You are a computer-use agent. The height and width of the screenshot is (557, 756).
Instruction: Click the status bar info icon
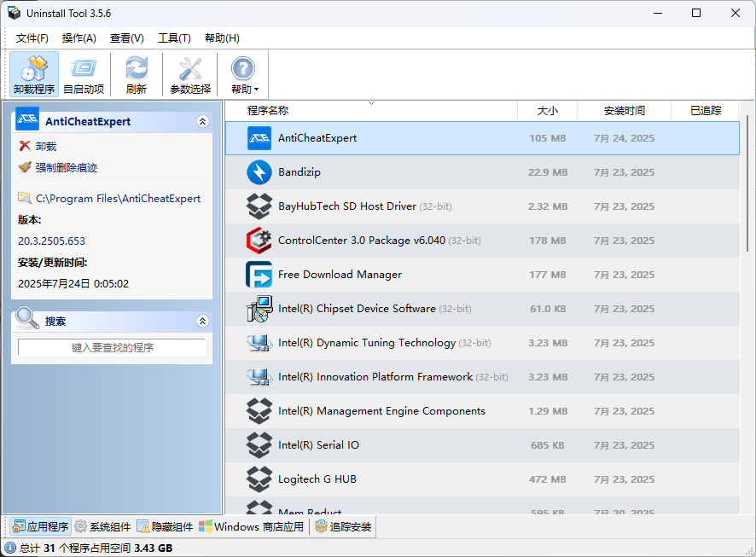coord(10,548)
